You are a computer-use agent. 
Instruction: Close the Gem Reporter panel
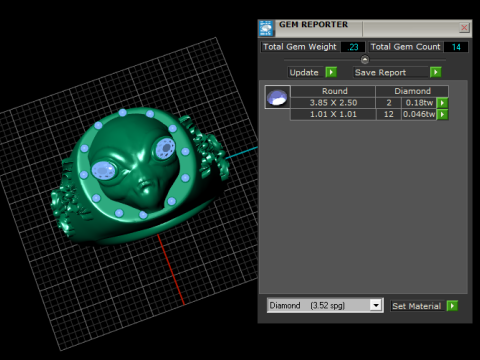point(464,28)
